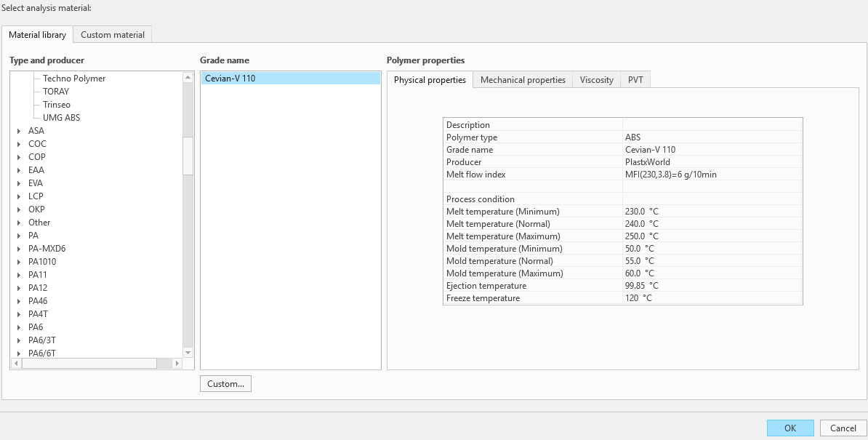Switch to the Custom material tab
The height and width of the screenshot is (440, 868).
[x=113, y=34]
